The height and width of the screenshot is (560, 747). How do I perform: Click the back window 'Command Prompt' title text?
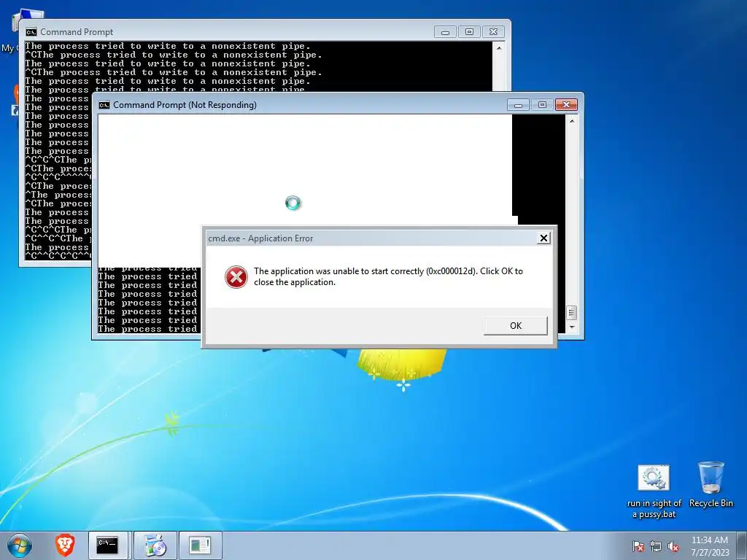click(x=77, y=32)
